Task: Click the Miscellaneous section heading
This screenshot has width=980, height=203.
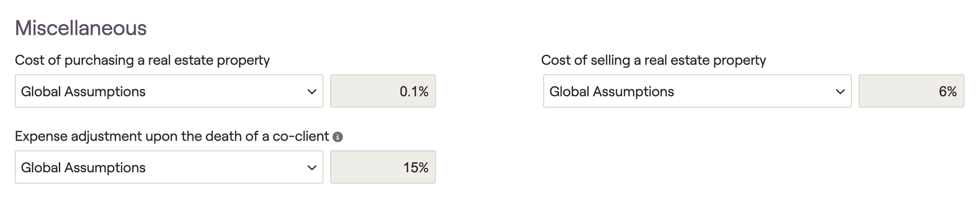Action: [81, 28]
